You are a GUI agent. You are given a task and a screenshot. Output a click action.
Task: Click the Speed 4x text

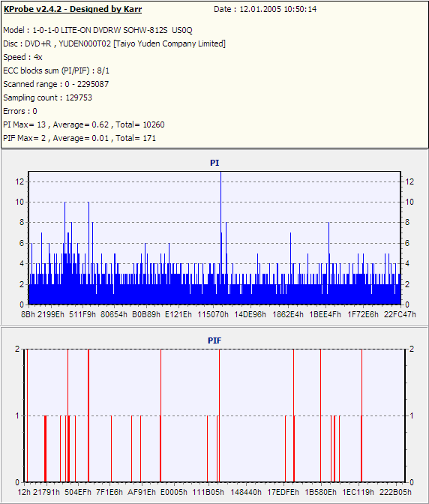[x=22, y=57]
